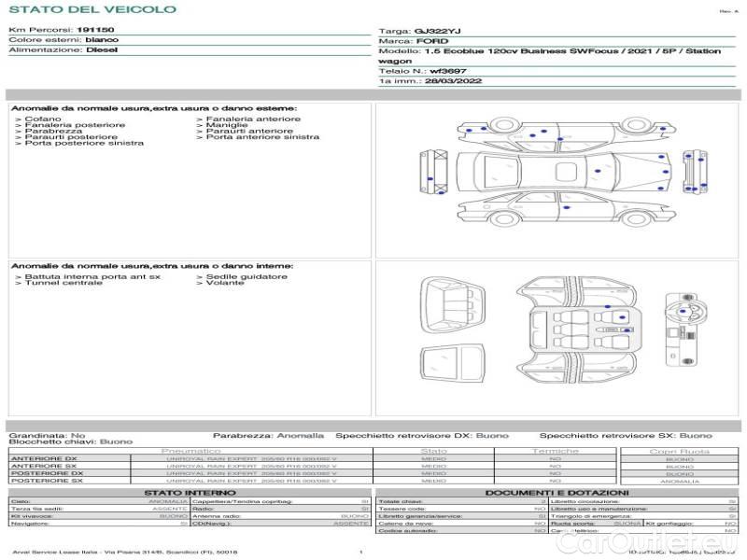Select the 'Navigatore:' row label
747x560 pixels.
coord(30,524)
